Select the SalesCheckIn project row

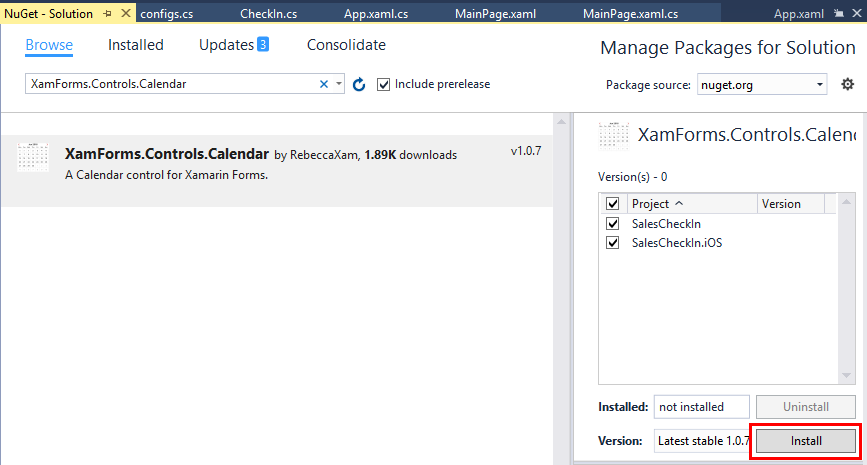tap(718, 223)
